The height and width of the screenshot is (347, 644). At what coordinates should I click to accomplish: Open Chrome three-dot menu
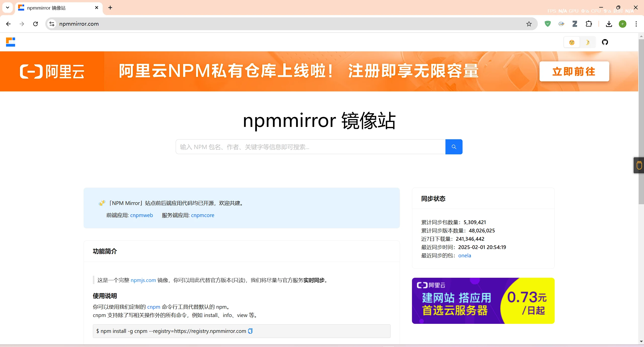[636, 24]
